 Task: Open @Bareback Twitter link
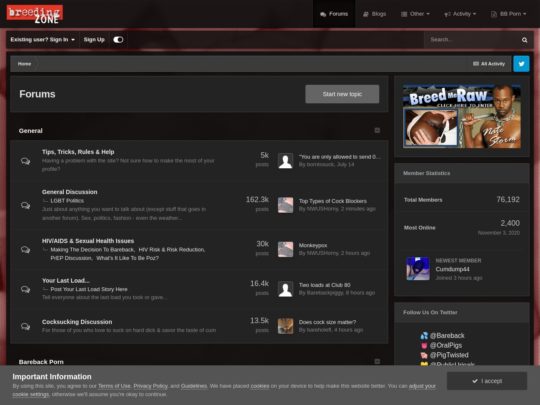click(447, 335)
